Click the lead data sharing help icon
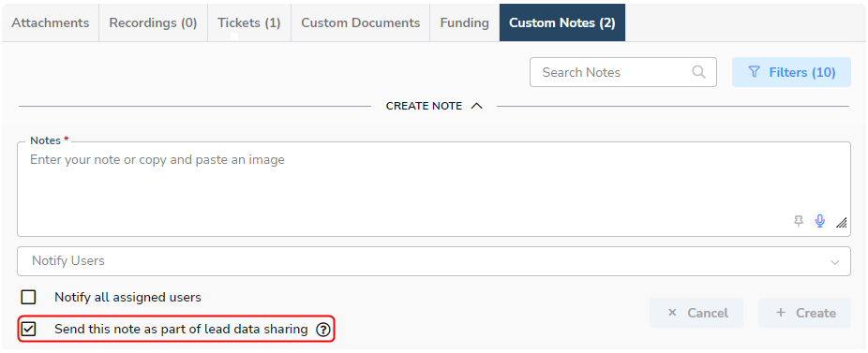The height and width of the screenshot is (353, 868). pos(322,330)
